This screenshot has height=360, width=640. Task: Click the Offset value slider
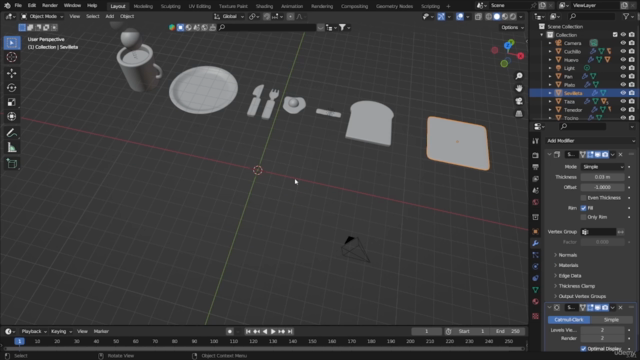click(x=602, y=187)
